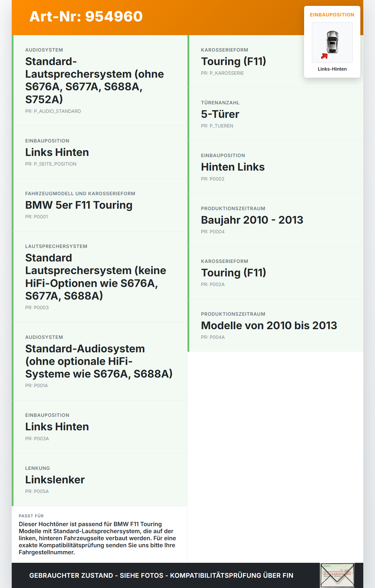Viewport: 375px width, 588px height.
Task: Click the Linkslenker steering entry
Action: pyautogui.click(x=55, y=480)
